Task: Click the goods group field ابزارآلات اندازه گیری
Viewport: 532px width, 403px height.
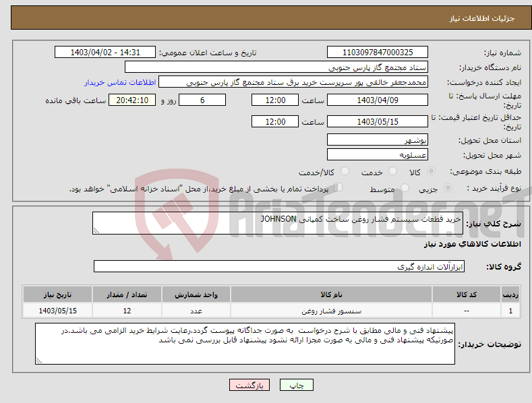Action: pos(279,267)
